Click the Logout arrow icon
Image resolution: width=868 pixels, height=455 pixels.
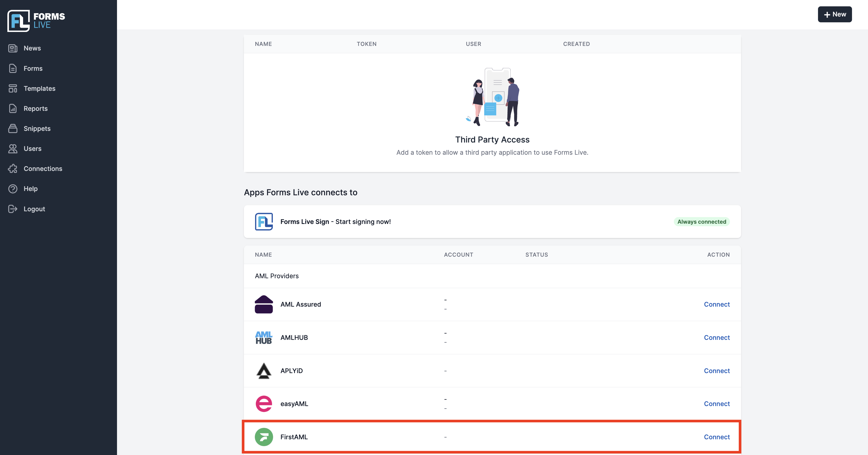pos(13,209)
